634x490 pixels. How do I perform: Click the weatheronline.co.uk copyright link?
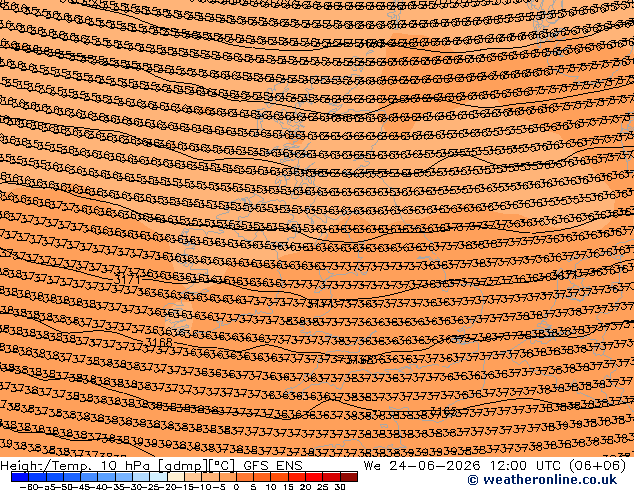click(x=542, y=480)
